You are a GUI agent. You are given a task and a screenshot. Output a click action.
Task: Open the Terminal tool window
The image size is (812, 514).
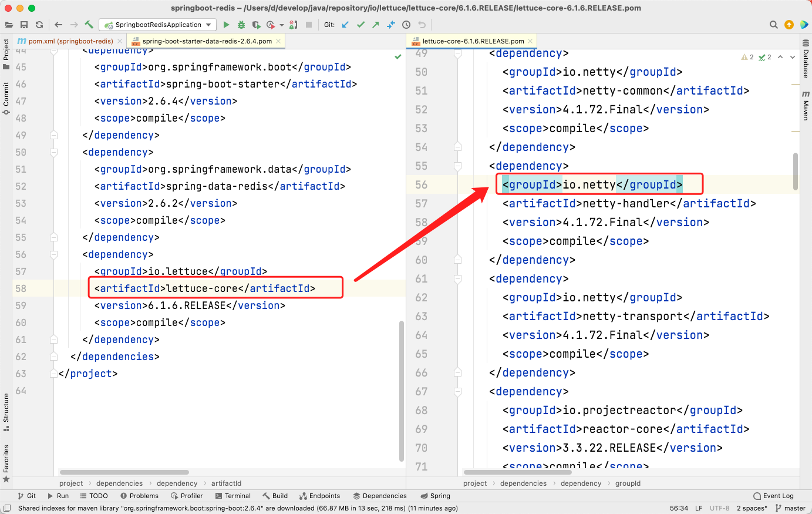(233, 496)
